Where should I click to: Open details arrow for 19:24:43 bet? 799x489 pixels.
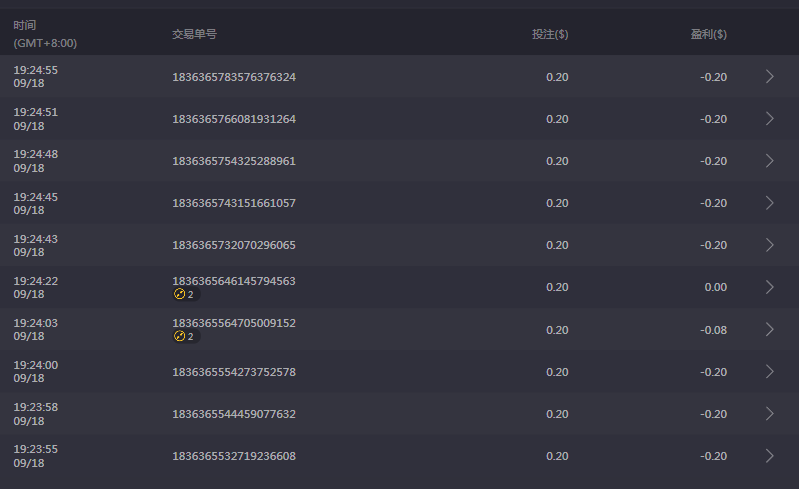(x=769, y=245)
